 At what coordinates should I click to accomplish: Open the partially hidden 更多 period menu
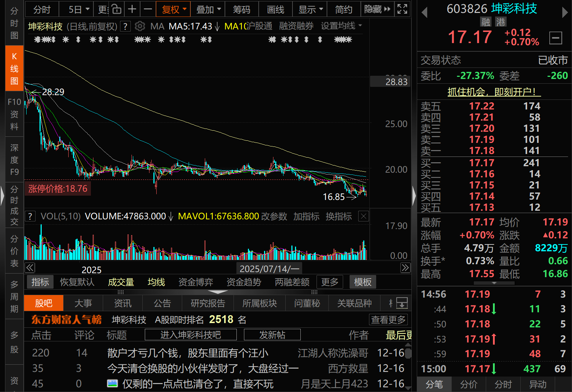(x=103, y=9)
